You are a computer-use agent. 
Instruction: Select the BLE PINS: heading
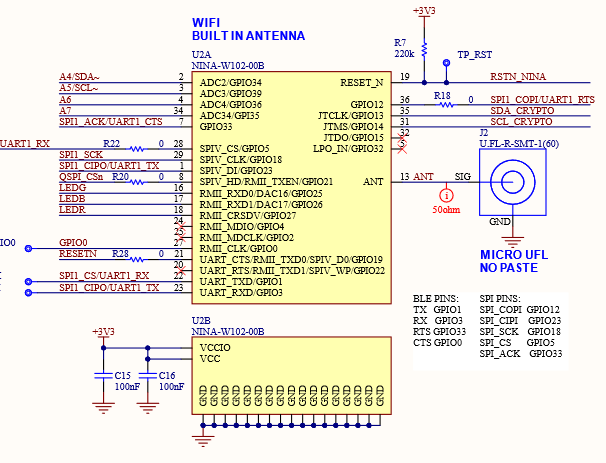[x=436, y=299]
